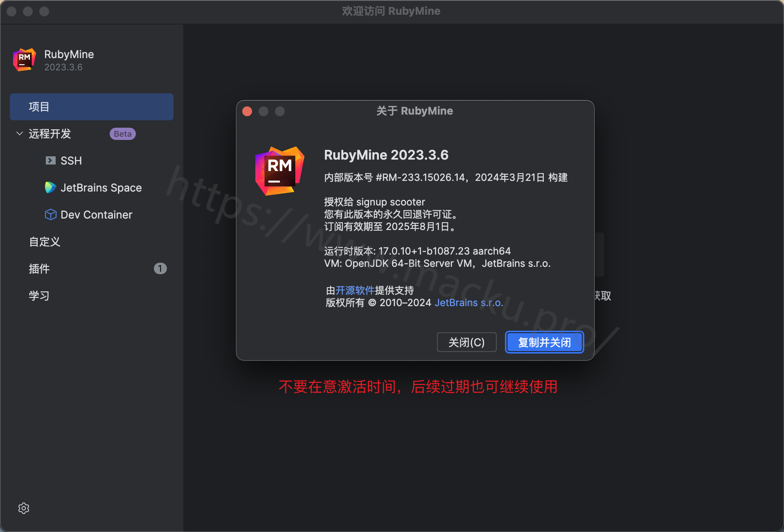Click the runtime version 17.0.10+1-b1087.23 line

click(x=417, y=251)
